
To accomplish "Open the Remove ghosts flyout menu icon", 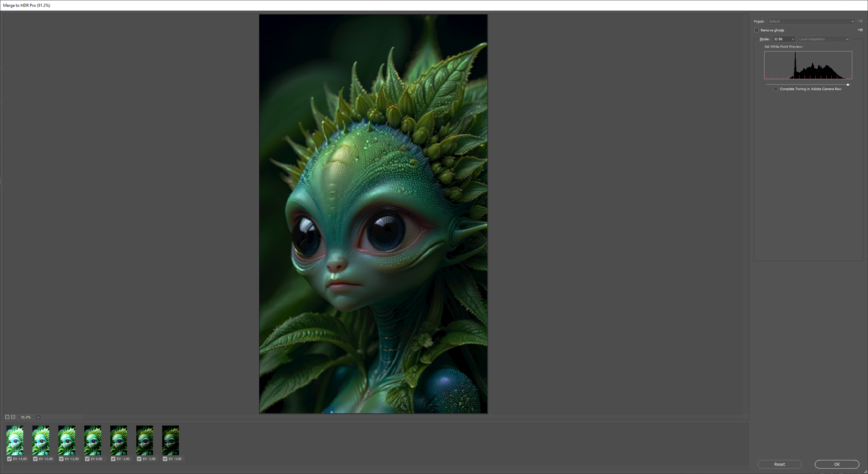I will 861,30.
